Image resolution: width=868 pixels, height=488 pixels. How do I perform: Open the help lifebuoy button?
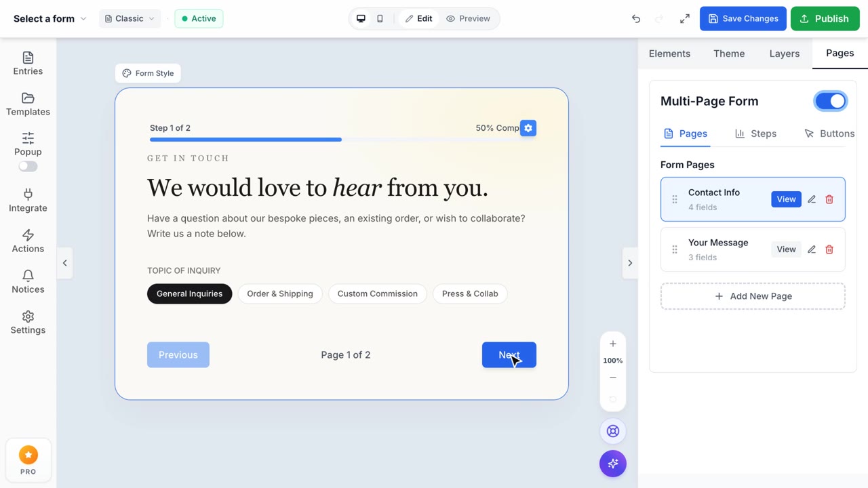[x=613, y=431]
